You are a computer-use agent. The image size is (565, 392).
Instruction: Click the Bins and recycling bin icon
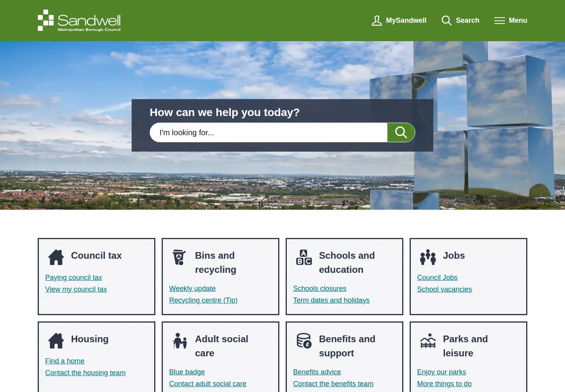click(179, 257)
